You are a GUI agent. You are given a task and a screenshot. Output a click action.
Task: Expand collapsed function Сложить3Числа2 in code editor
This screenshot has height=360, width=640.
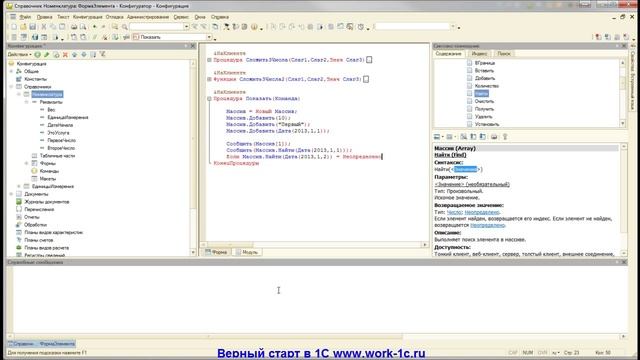pyautogui.click(x=209, y=79)
